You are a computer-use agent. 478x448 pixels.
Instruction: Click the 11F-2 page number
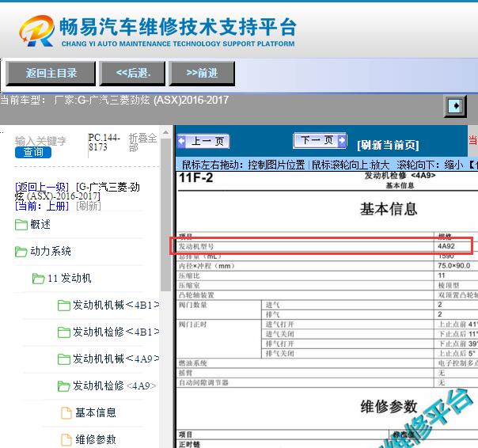click(x=196, y=178)
